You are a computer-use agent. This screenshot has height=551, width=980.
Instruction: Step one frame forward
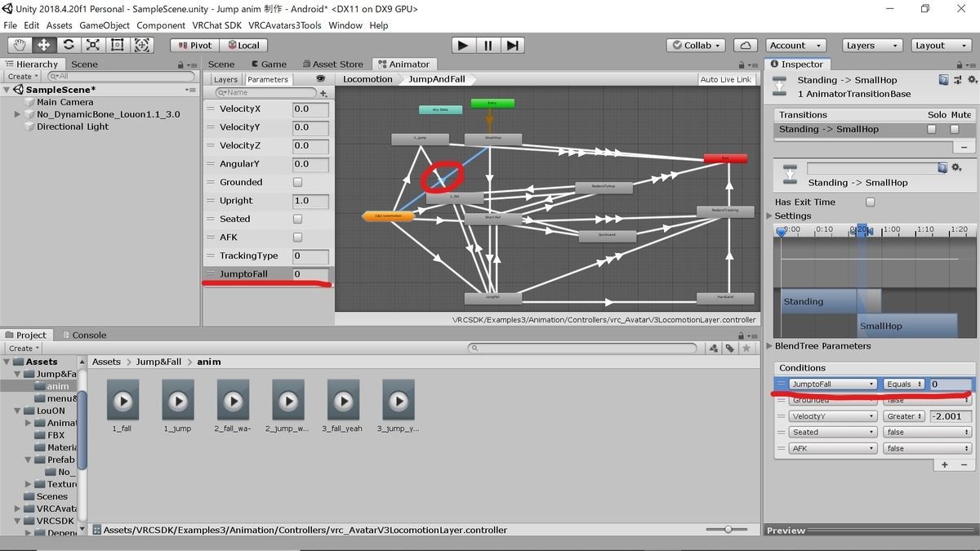512,46
